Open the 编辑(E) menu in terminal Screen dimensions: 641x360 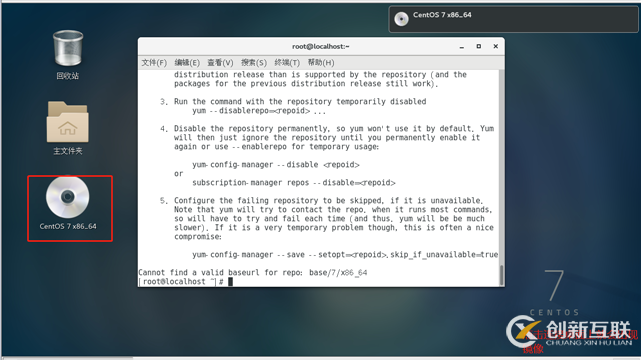click(x=187, y=63)
